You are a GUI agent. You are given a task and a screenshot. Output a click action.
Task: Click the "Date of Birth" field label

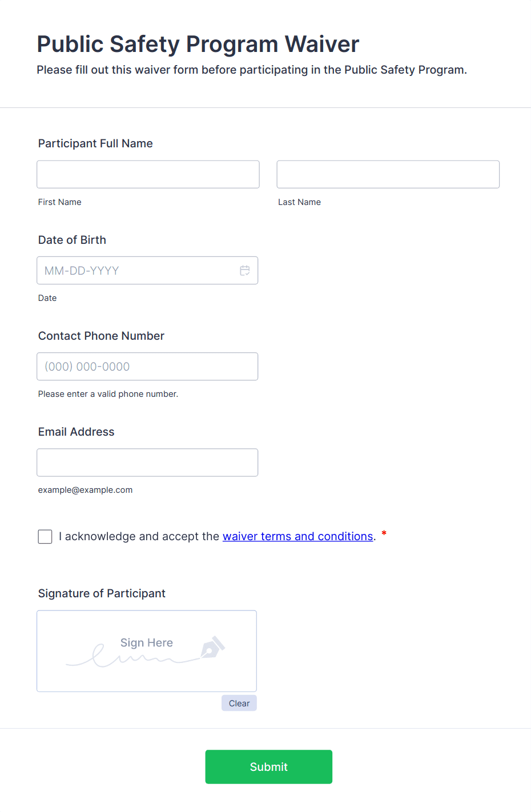[72, 240]
